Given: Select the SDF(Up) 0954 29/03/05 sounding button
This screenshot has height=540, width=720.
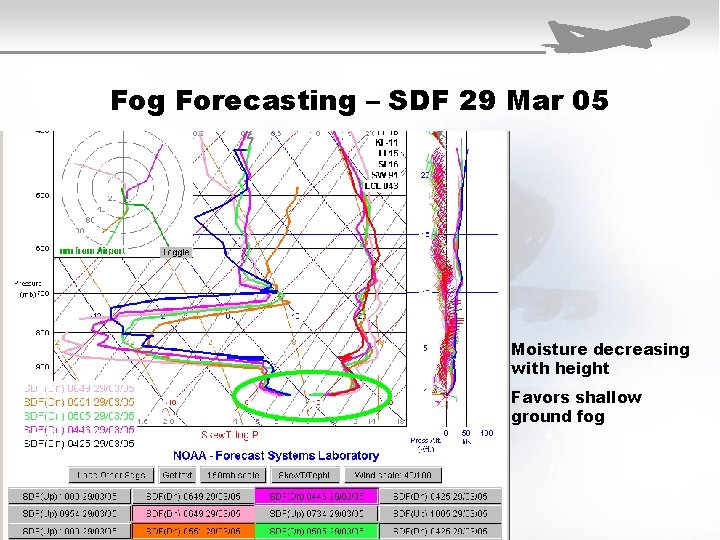Looking at the screenshot, I should [69, 513].
